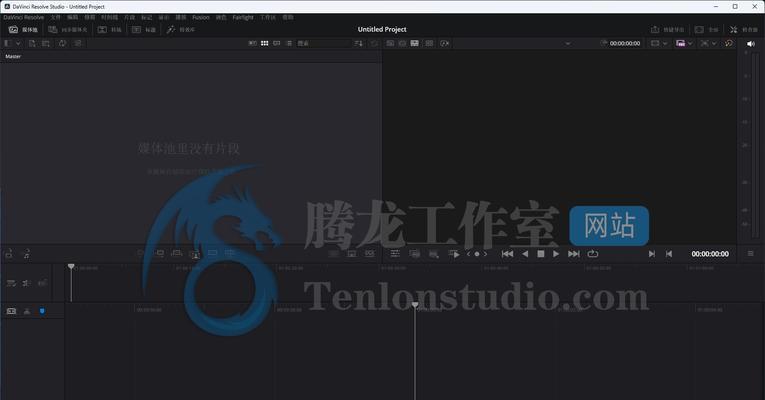This screenshot has height=400, width=765.
Task: Open the Titles panel
Action: point(143,30)
